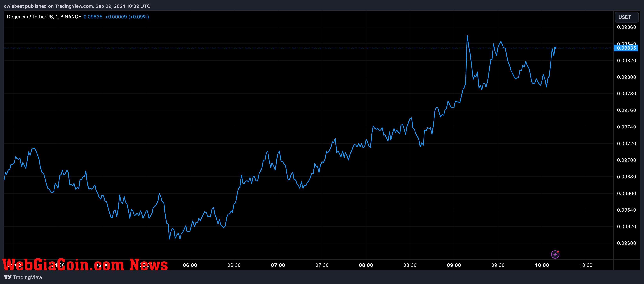Click the 0.09600 price axis label
This screenshot has height=284, width=644.
pyautogui.click(x=626, y=243)
